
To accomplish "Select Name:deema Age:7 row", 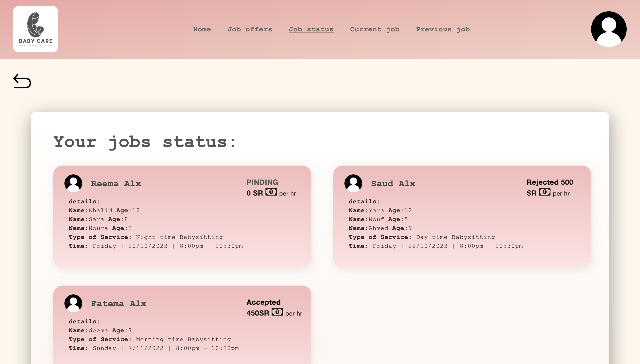I will click(x=100, y=330).
